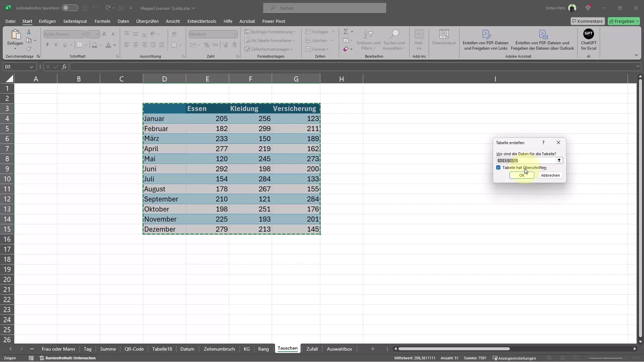Click OK in Tabelle erstellen dialog
644x362 pixels.
click(x=522, y=175)
